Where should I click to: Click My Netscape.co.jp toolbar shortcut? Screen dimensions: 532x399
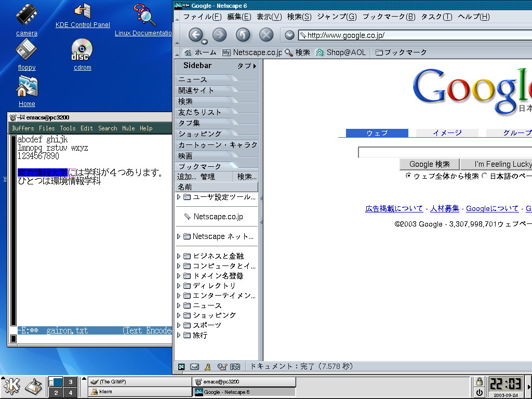click(x=252, y=52)
